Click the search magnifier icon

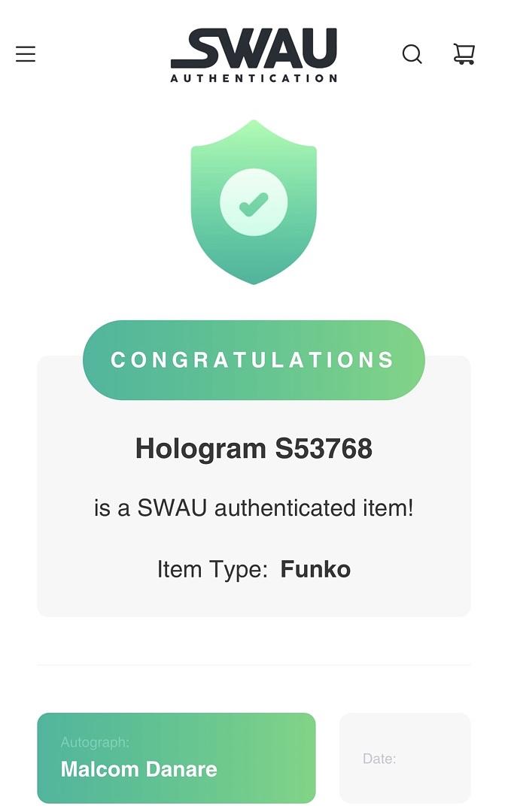coord(412,54)
